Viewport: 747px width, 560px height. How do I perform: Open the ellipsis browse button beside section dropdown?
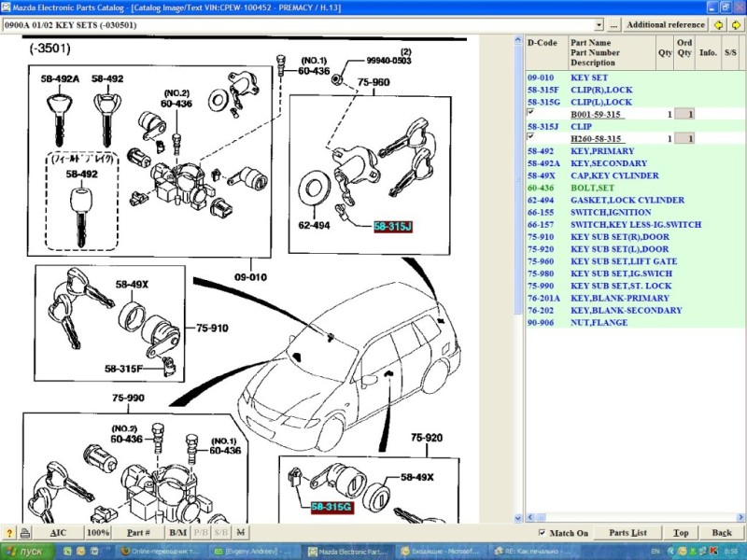tap(613, 25)
